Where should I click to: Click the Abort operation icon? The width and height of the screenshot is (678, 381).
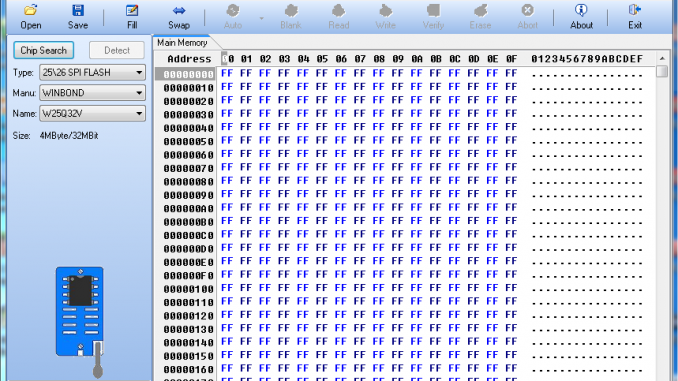[527, 17]
